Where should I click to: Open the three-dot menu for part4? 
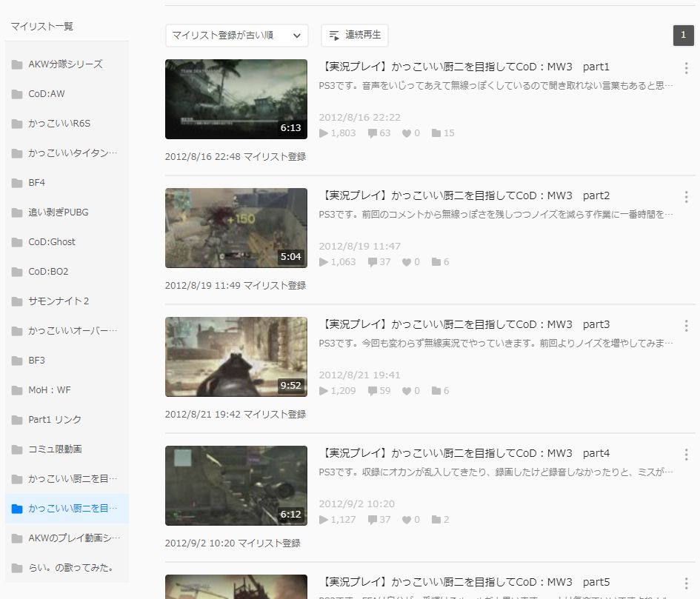point(686,455)
